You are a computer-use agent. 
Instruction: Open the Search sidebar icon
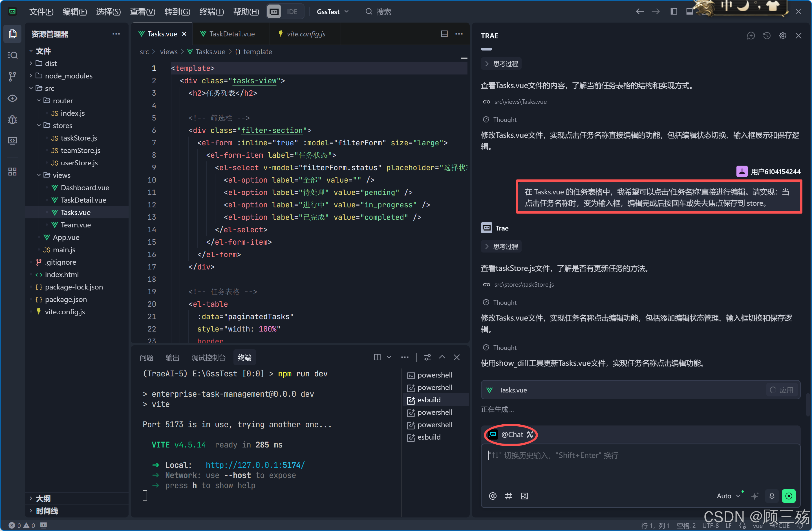[12, 55]
